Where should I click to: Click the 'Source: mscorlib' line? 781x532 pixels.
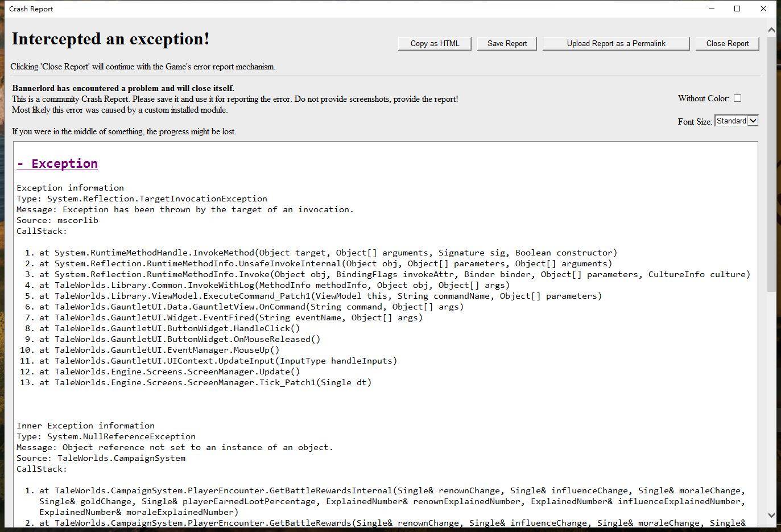pyautogui.click(x=57, y=220)
